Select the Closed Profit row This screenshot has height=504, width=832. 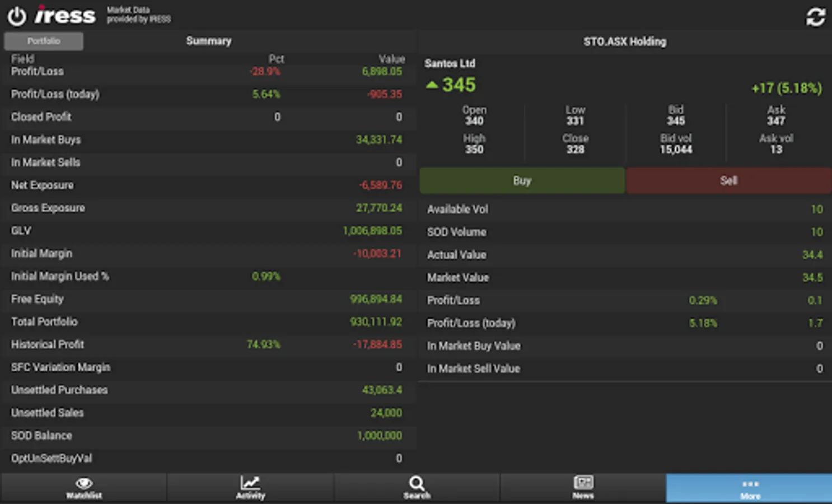pyautogui.click(x=208, y=116)
